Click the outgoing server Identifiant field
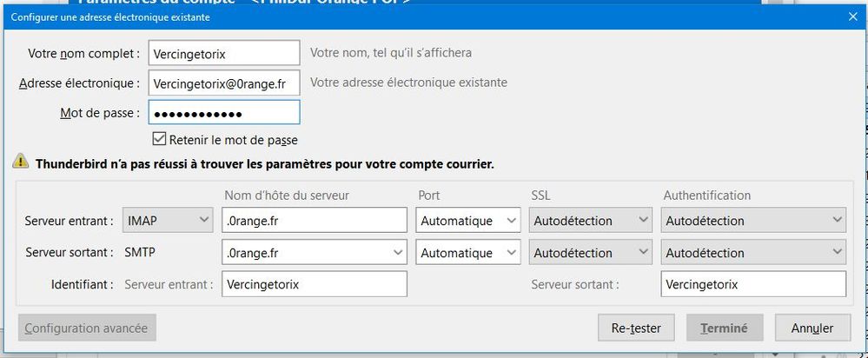The image size is (868, 358). pos(752,284)
